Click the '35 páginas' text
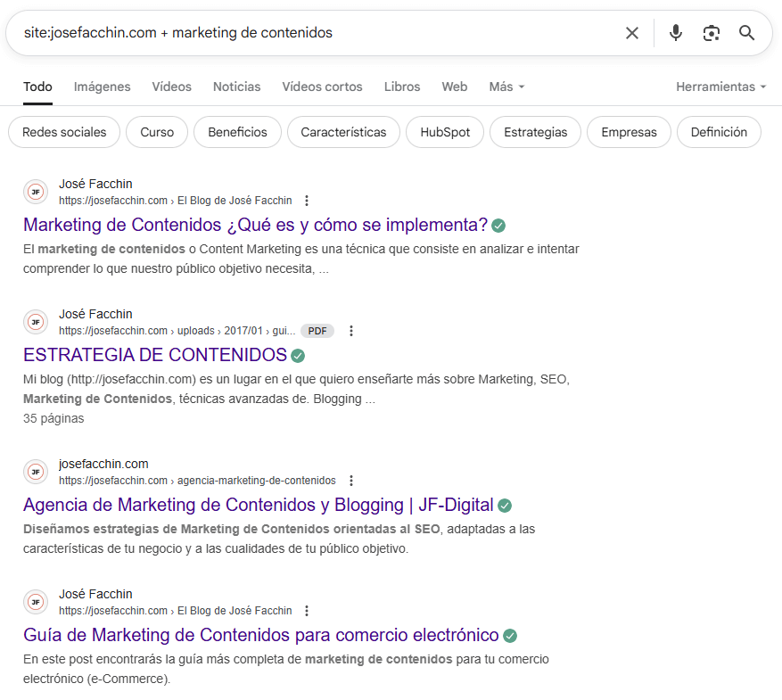782x700 pixels. click(54, 418)
